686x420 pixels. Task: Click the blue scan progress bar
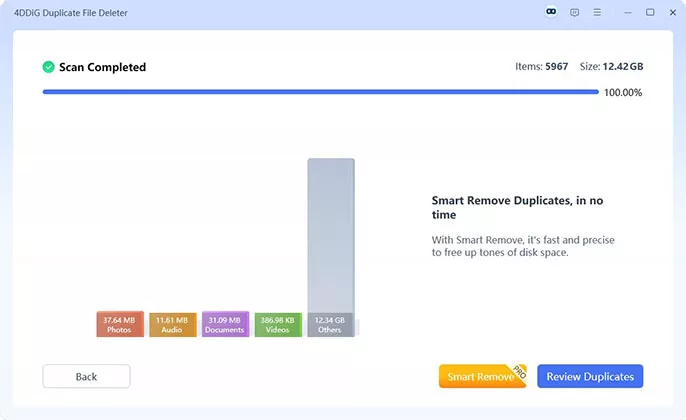pyautogui.click(x=320, y=92)
